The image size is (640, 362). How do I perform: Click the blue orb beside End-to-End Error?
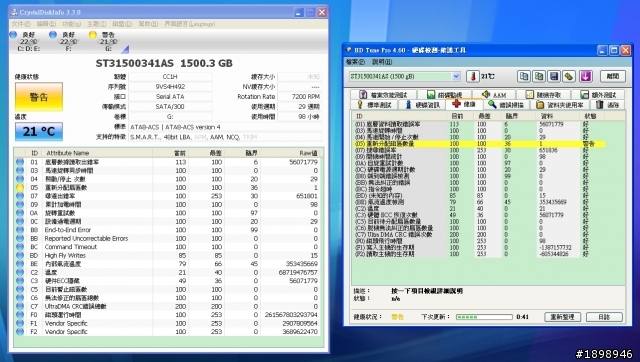pos(20,230)
